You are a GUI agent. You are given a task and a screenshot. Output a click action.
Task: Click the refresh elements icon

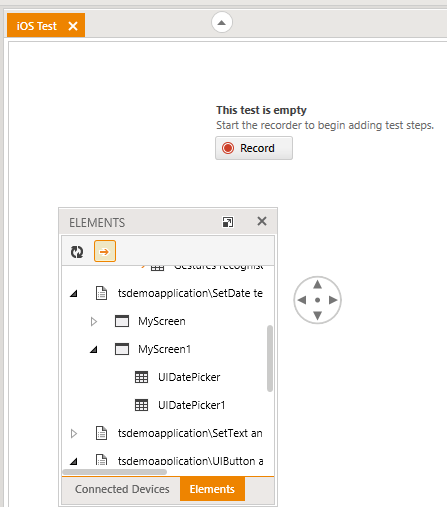[x=77, y=252]
